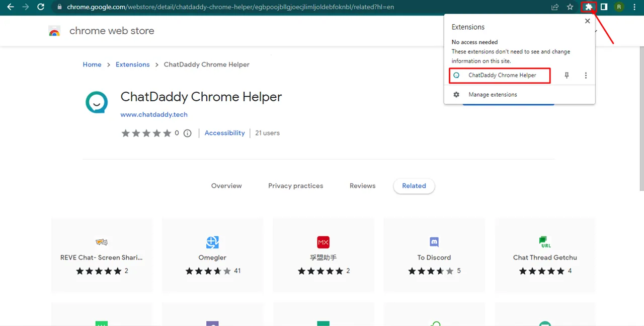Go back with the browser back arrow
The width and height of the screenshot is (644, 326).
[x=10, y=7]
